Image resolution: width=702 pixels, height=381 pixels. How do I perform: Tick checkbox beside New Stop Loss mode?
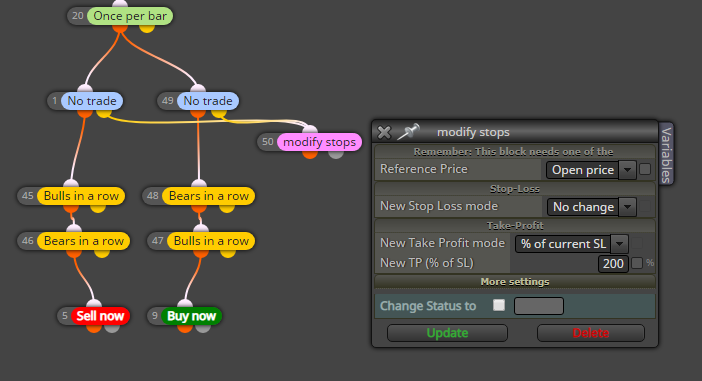[645, 206]
